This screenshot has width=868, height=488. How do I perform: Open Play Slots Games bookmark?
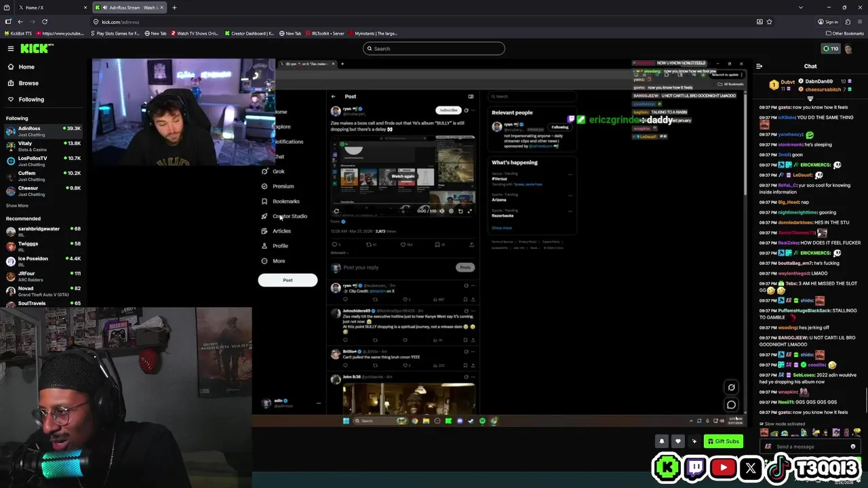(115, 33)
